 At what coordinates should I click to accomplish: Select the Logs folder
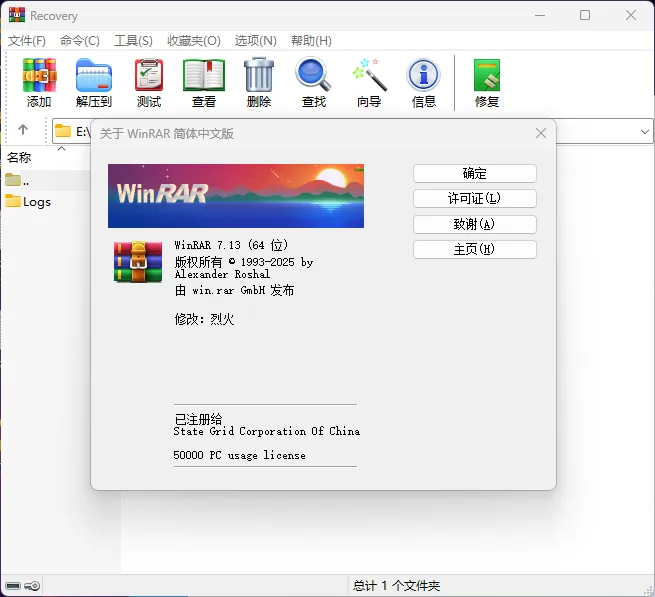(28, 202)
